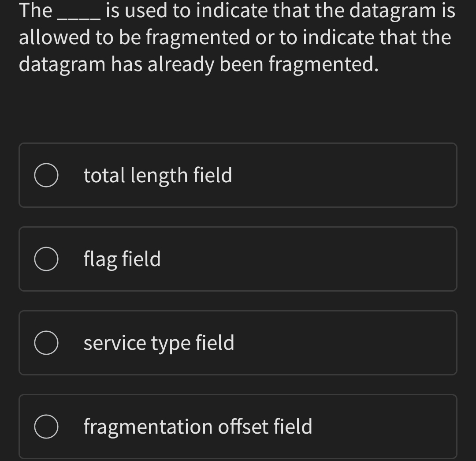Click the first answer option row
The width and height of the screenshot is (476, 461).
[238, 175]
